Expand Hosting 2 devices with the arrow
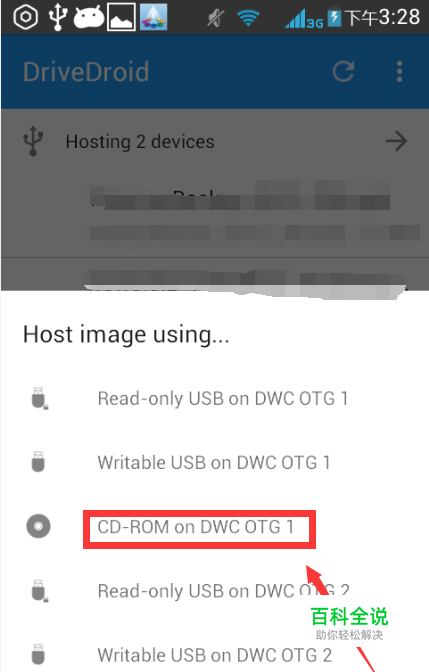 396,141
